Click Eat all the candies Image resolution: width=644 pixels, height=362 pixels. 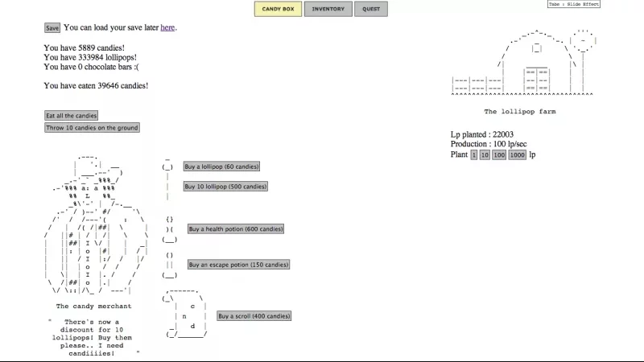(71, 116)
